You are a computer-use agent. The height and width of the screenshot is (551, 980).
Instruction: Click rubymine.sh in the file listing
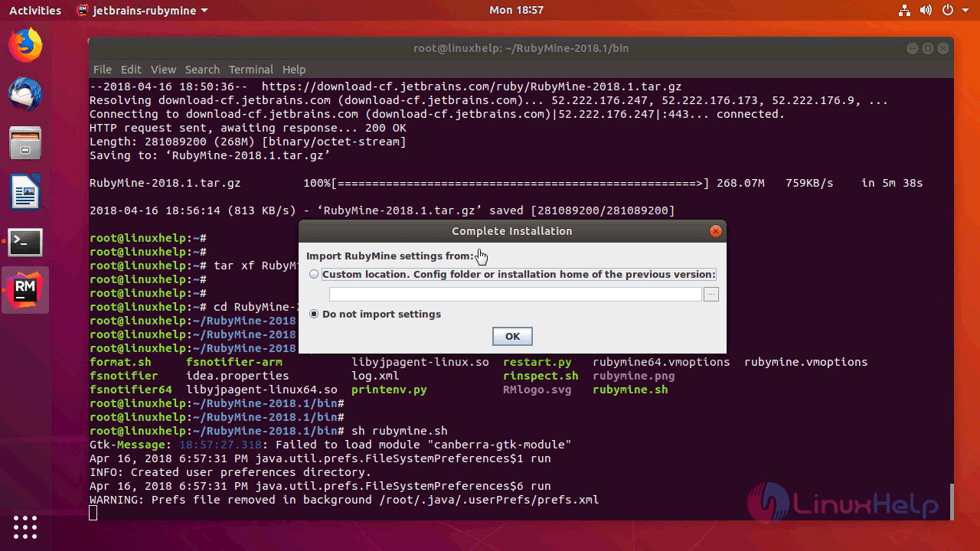[630, 390]
